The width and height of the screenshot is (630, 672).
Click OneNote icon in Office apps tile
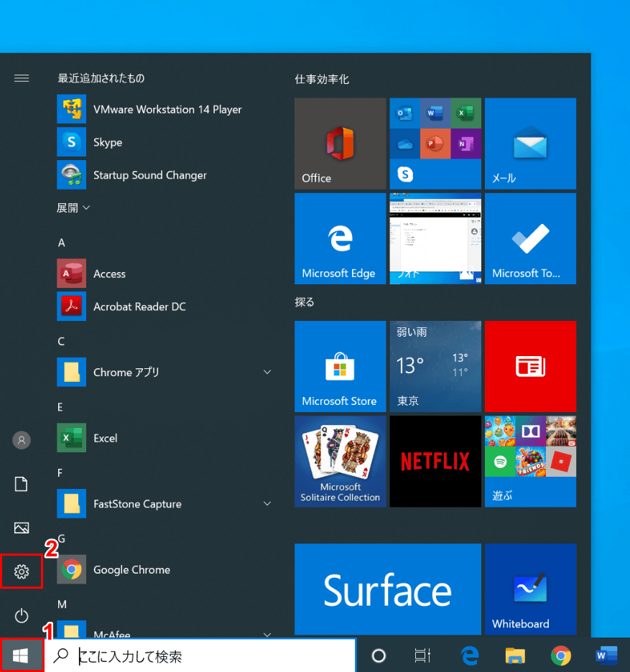(x=465, y=144)
